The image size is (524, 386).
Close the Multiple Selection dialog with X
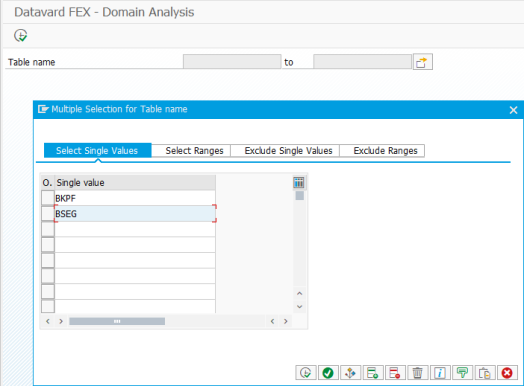click(513, 110)
